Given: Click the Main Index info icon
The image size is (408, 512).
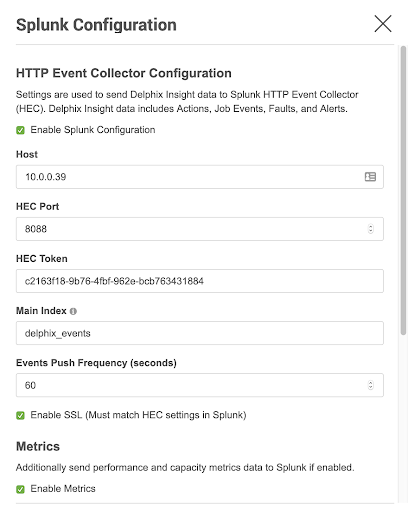Looking at the screenshot, I should pyautogui.click(x=73, y=311).
